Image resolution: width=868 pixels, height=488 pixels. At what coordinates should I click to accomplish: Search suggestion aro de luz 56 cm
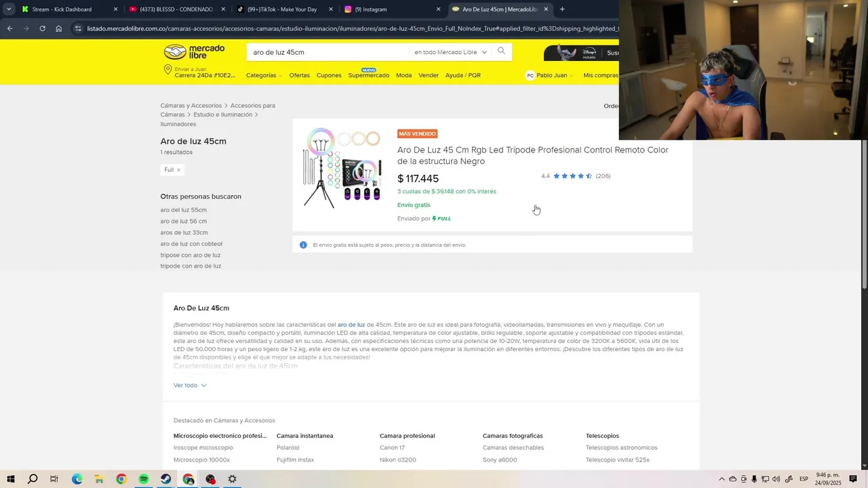184,222
